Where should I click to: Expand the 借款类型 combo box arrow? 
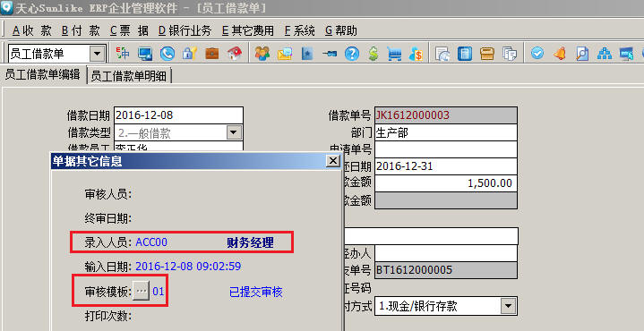(234, 132)
